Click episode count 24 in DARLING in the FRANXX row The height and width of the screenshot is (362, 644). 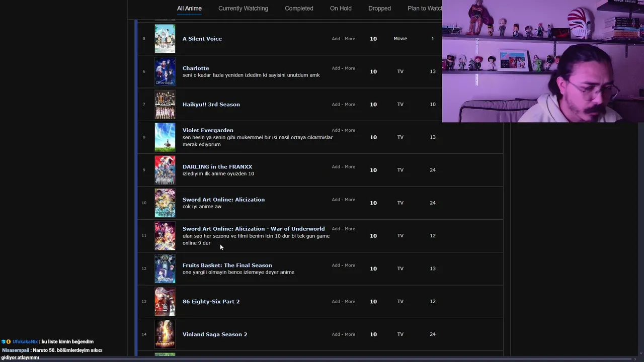pyautogui.click(x=433, y=170)
